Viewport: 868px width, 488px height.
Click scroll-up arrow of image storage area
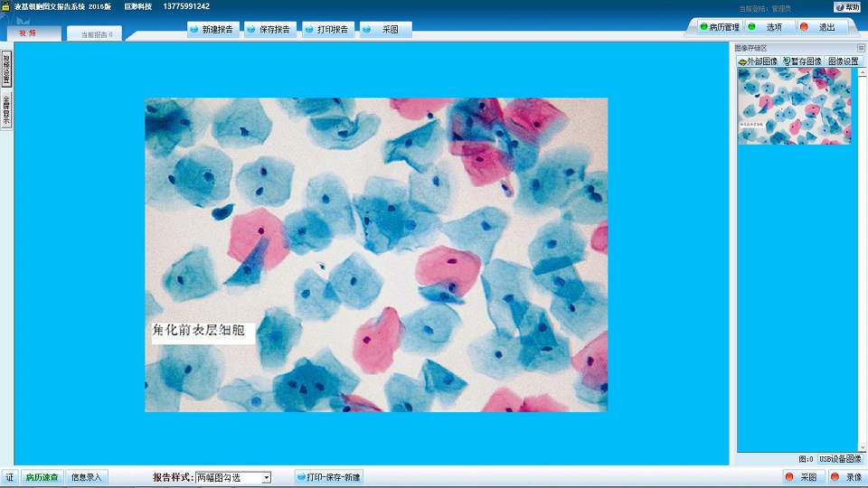point(862,73)
